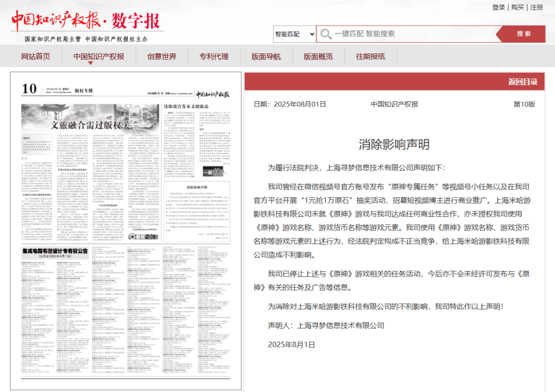Click the 中国知识产权报 text in article header
Image resolution: width=555 pixels, height=392 pixels.
click(394, 104)
